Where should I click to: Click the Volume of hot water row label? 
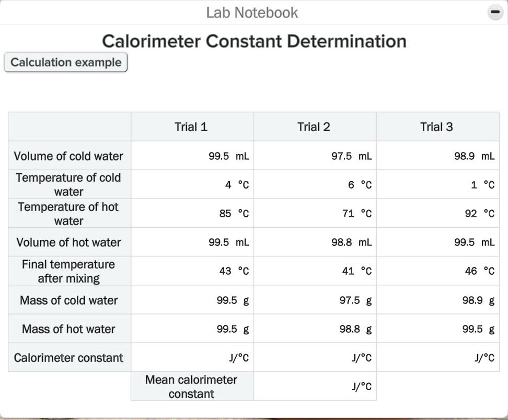68,241
